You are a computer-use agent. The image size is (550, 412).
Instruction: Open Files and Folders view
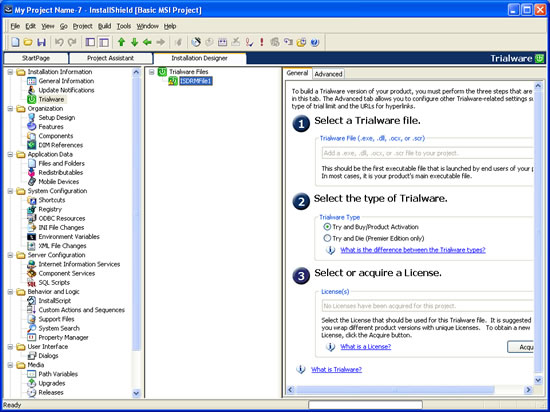click(61, 163)
